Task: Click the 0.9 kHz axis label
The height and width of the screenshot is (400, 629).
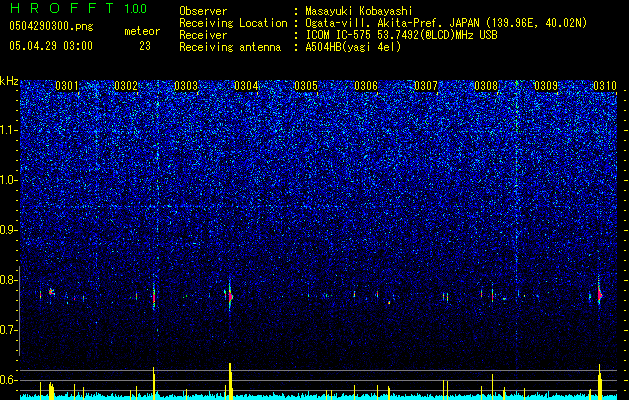Action: (9, 230)
